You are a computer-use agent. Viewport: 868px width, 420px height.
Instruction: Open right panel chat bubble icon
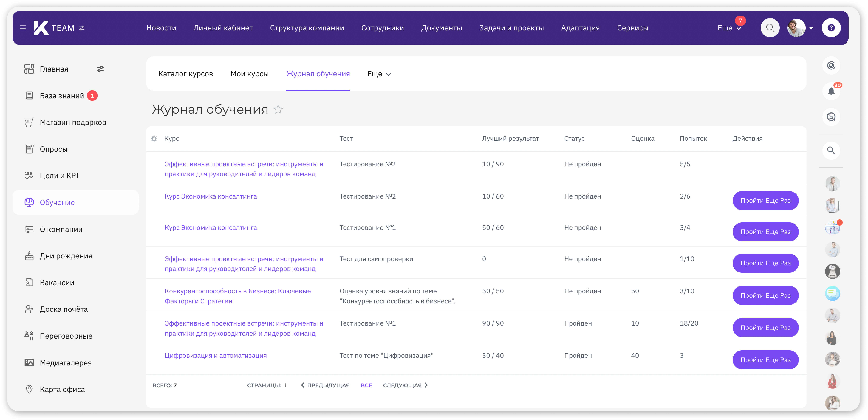pos(831,117)
